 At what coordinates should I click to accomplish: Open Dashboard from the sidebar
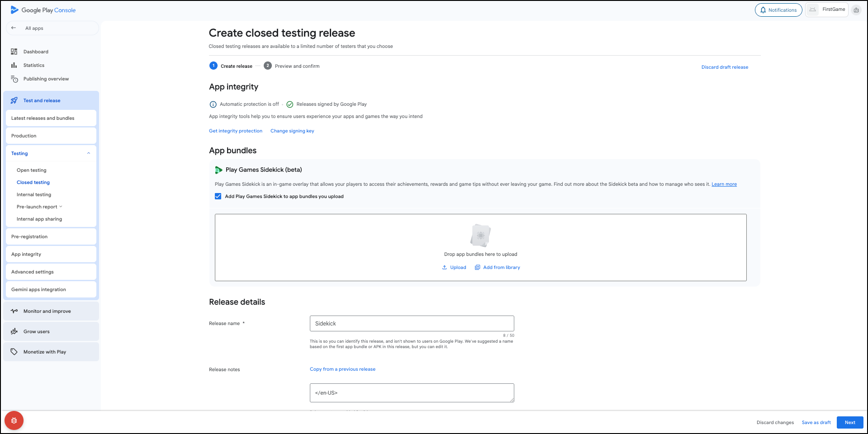(36, 52)
